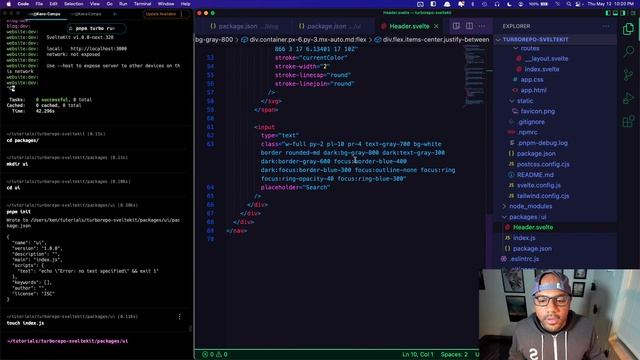Open Spotlight search in the menu bar

point(569,4)
